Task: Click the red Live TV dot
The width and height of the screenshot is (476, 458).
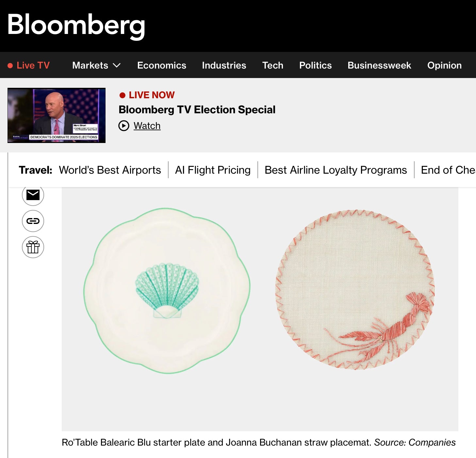Action: [x=10, y=66]
